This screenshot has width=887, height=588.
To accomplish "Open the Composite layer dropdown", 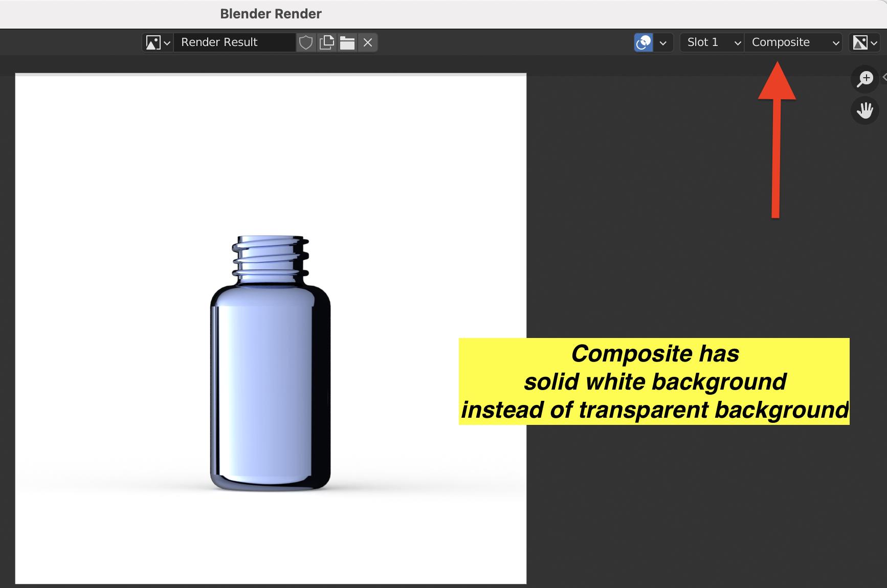I will (x=793, y=42).
